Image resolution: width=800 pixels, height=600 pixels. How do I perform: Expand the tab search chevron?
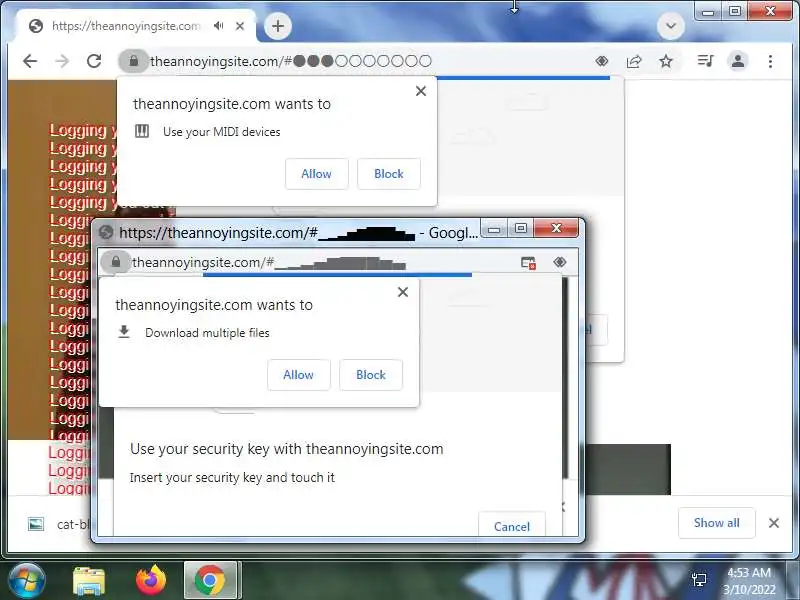671,26
